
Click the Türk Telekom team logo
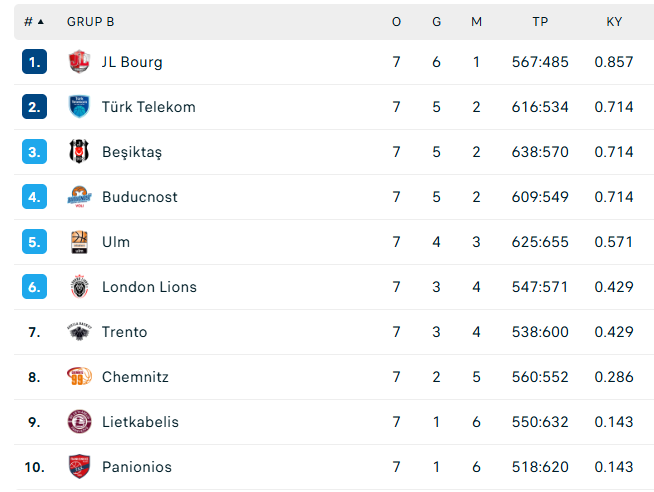coord(79,107)
